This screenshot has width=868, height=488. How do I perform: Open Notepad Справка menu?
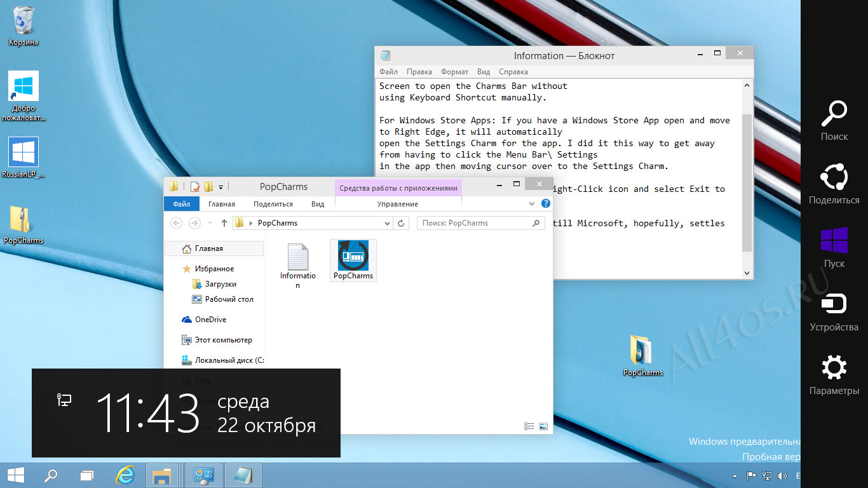click(x=513, y=72)
